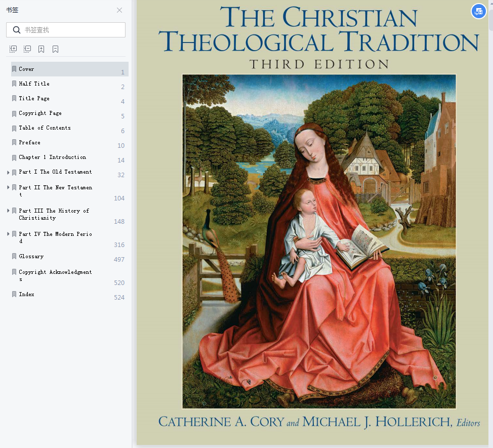Click the Third Edition text on the cover
Viewport: 493px width, 448px height.
pyautogui.click(x=319, y=64)
